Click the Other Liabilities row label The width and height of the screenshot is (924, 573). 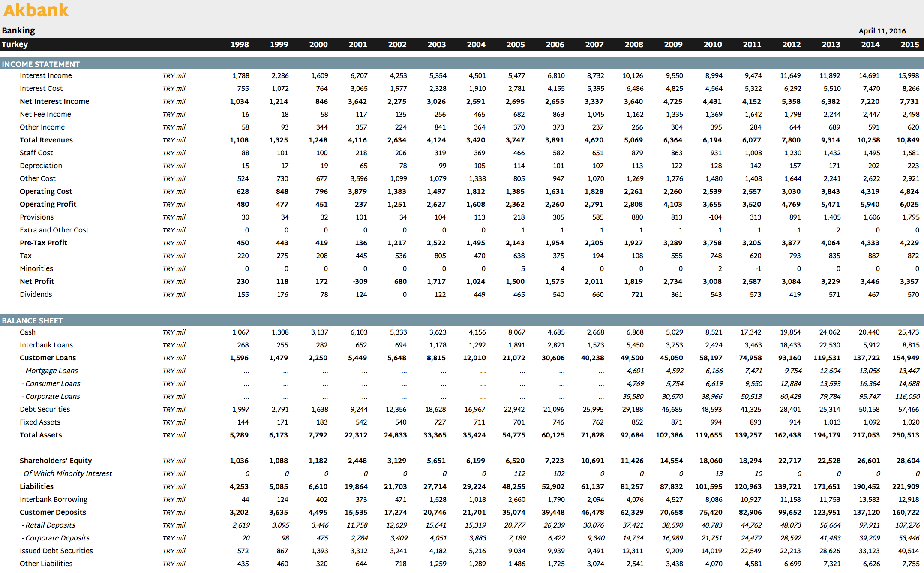[46, 564]
